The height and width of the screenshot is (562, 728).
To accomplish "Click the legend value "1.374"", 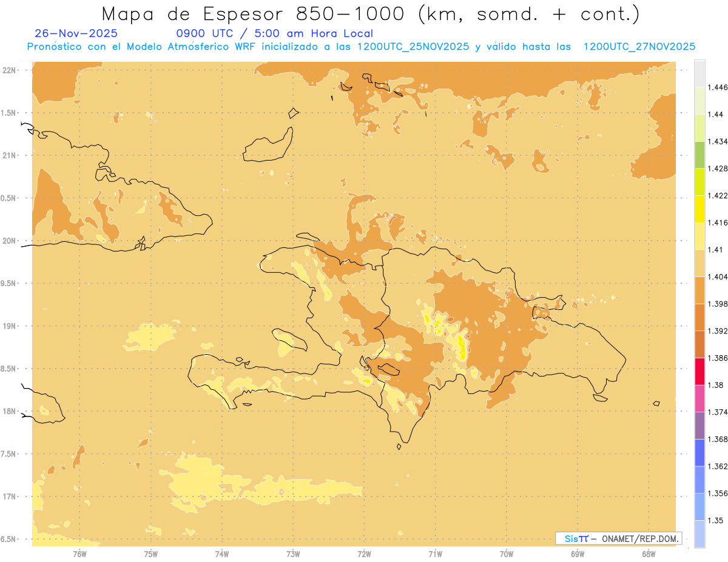I will (x=718, y=412).
